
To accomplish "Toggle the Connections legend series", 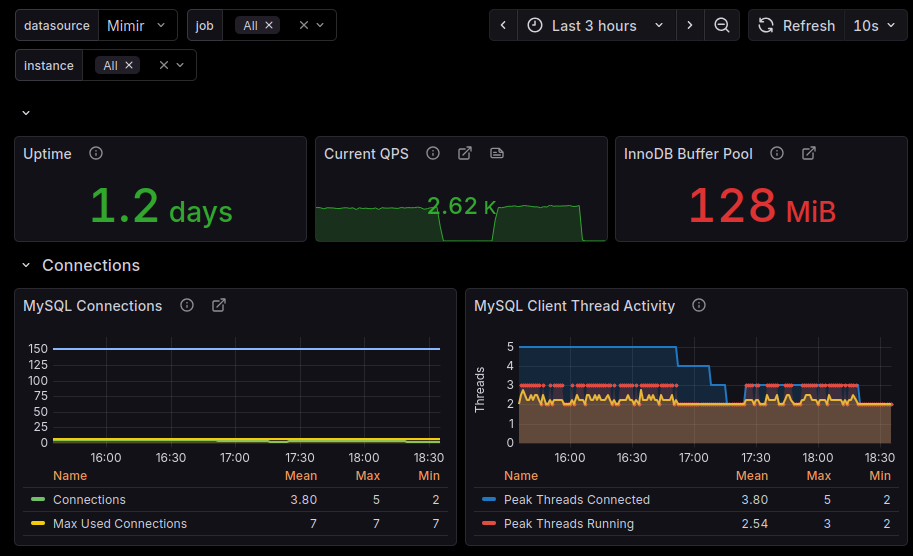I will click(89, 500).
